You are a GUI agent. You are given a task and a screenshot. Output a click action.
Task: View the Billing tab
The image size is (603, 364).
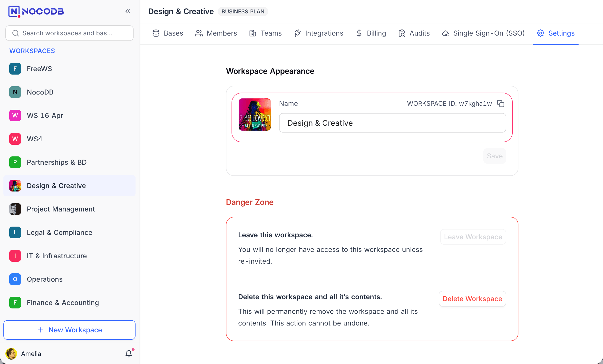point(371,33)
